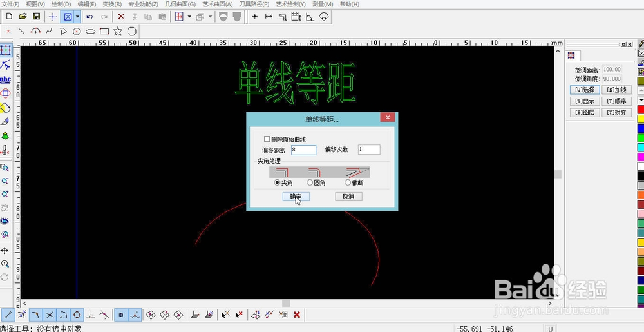Open the 变换(R) menu

coord(112,4)
